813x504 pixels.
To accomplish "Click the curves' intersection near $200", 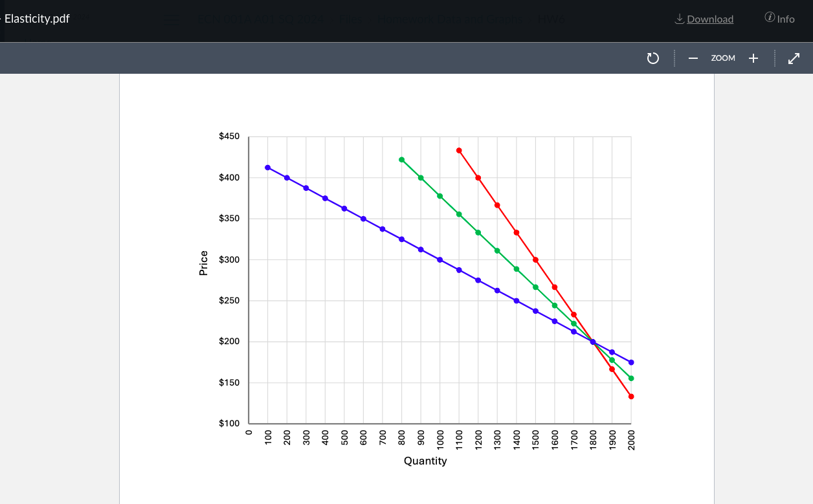I will point(592,340).
